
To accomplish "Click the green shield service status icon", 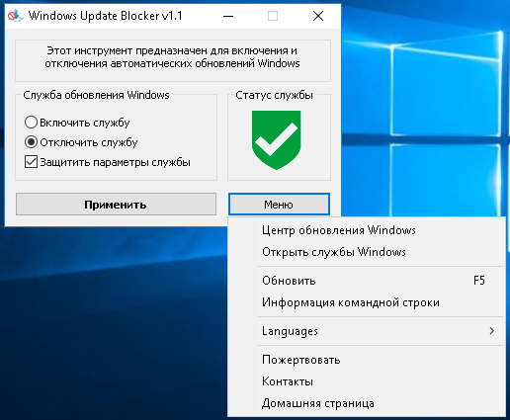I will (276, 140).
